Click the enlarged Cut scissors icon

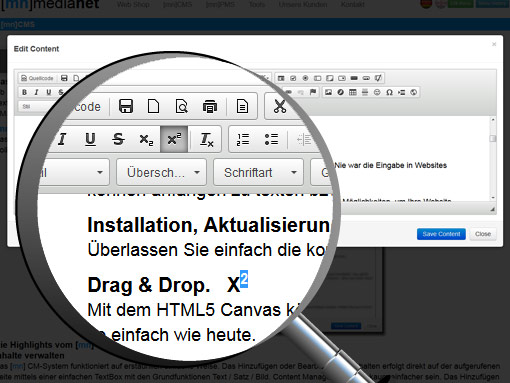pyautogui.click(x=280, y=106)
